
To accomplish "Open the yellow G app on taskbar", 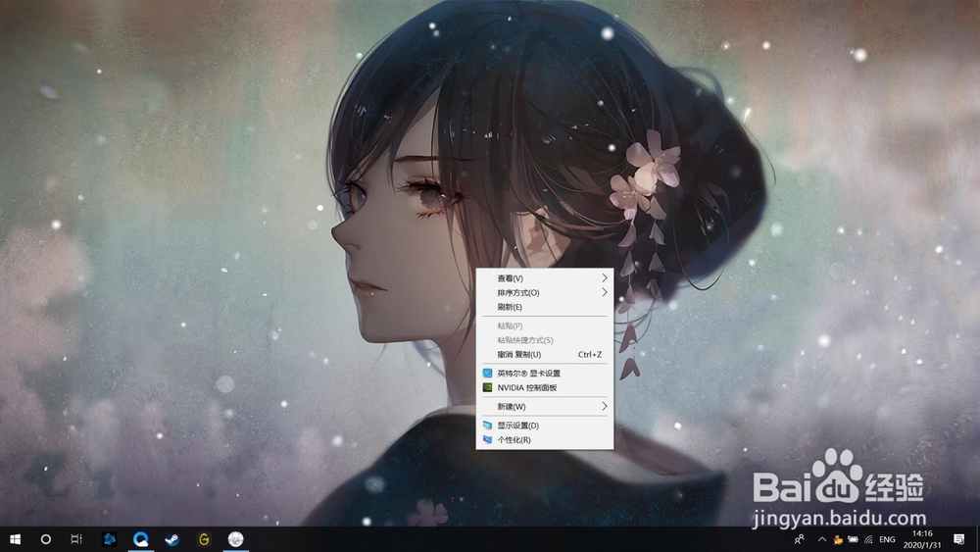I will click(204, 539).
